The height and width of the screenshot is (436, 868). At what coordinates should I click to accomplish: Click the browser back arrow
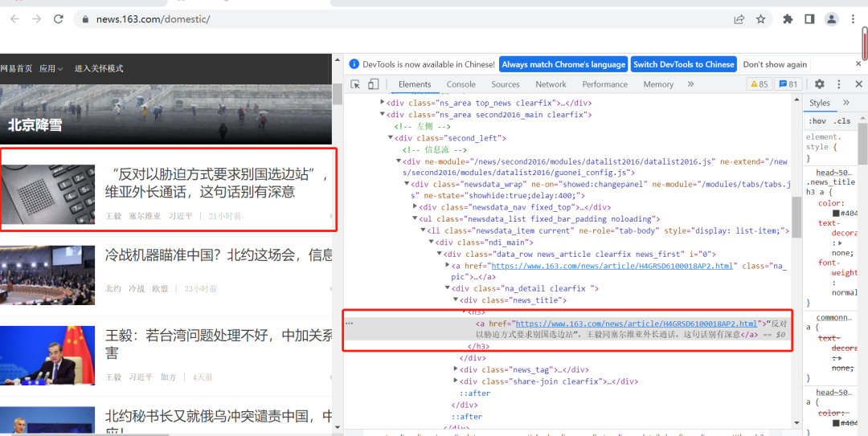tap(15, 19)
